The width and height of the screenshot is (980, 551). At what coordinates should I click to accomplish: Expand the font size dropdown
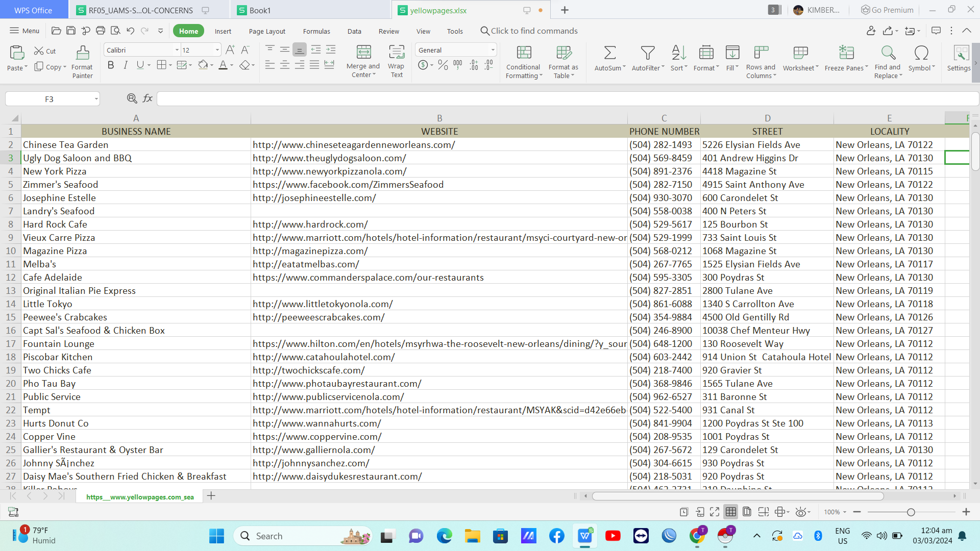click(x=217, y=50)
